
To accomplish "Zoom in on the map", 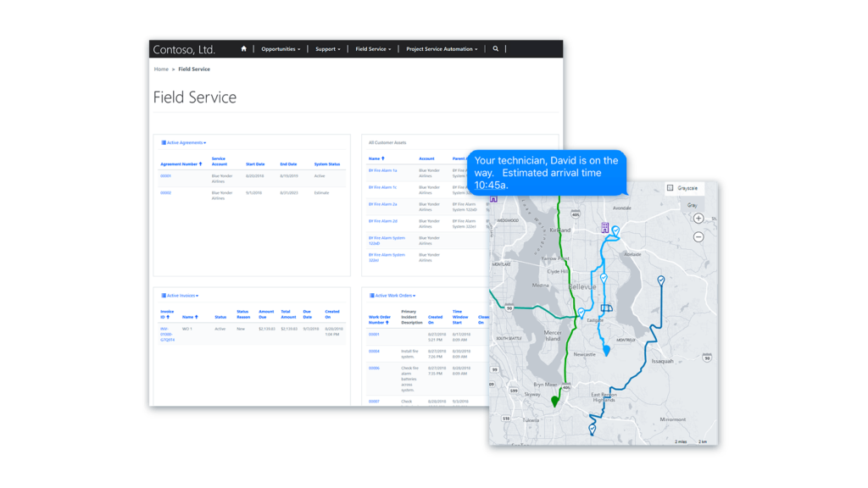I will 698,219.
